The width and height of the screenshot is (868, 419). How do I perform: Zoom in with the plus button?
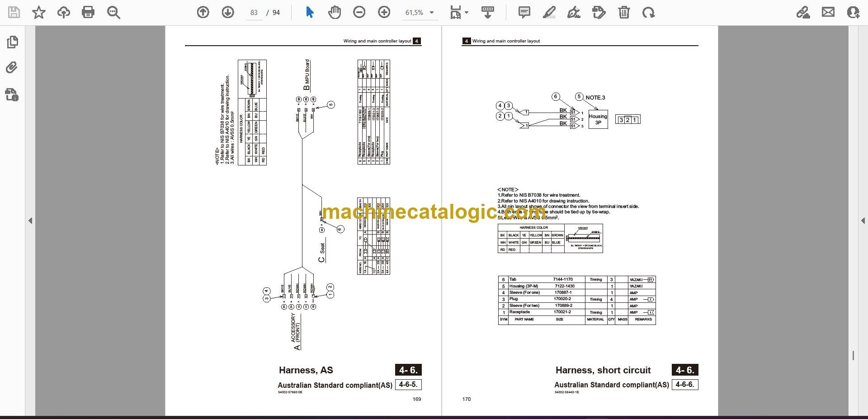click(x=384, y=12)
